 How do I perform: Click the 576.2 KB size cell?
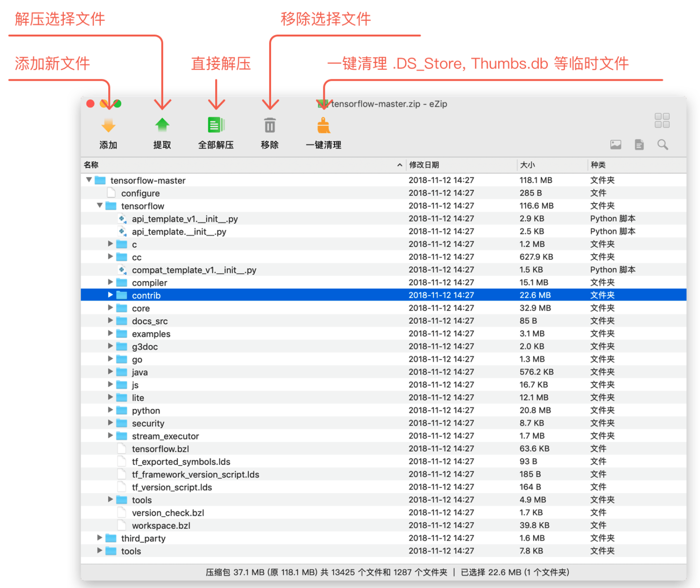click(x=536, y=372)
